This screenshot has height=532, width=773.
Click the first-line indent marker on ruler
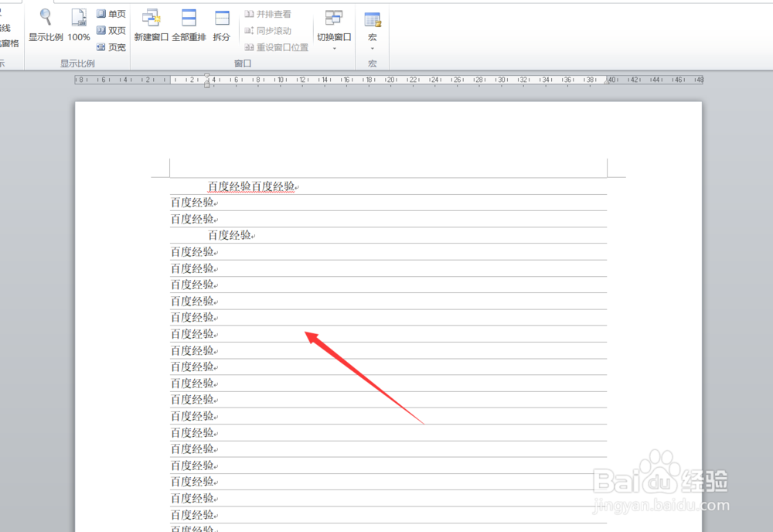tap(207, 77)
